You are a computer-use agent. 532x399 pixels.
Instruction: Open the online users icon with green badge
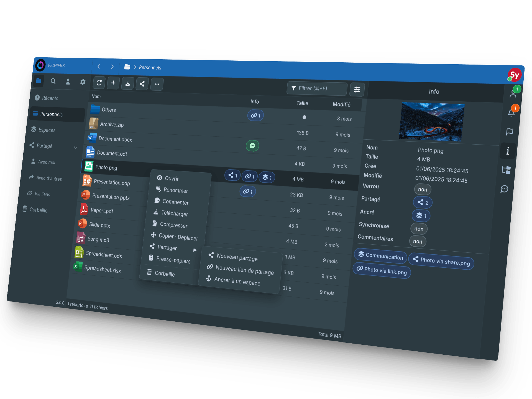514,93
